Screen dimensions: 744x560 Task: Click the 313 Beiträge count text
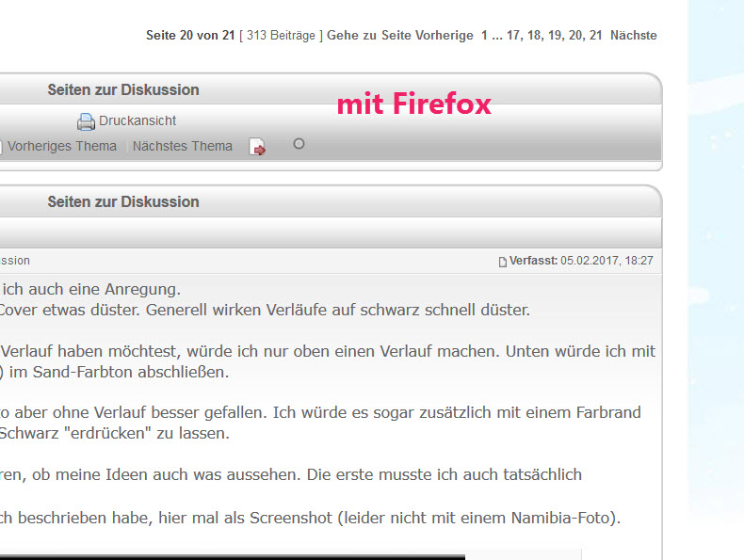click(281, 36)
